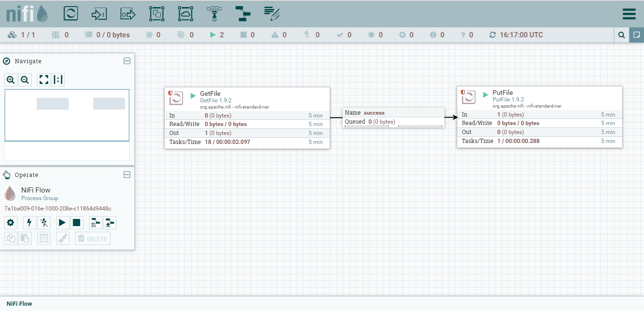Click the birdseye view minimap
This screenshot has width=644, height=311.
click(x=67, y=115)
